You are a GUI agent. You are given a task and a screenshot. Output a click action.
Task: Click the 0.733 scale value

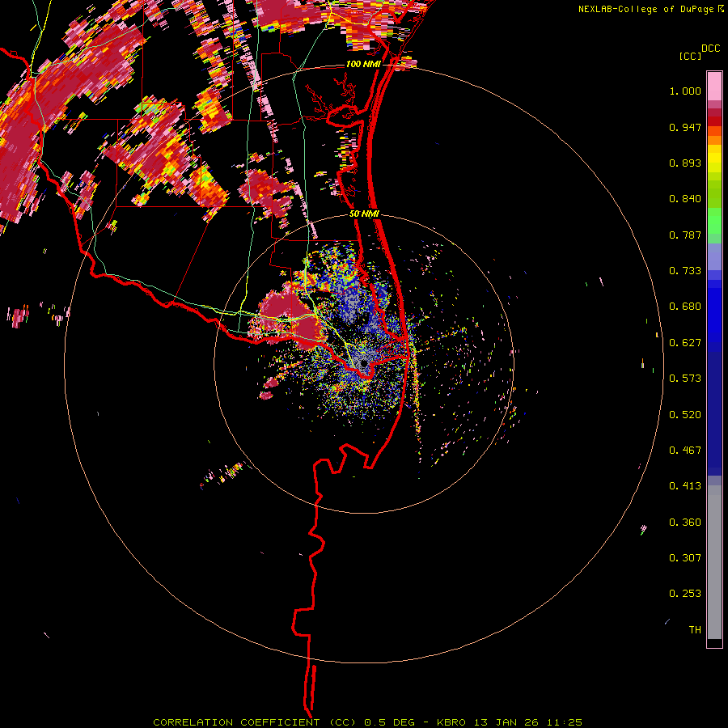pos(685,271)
